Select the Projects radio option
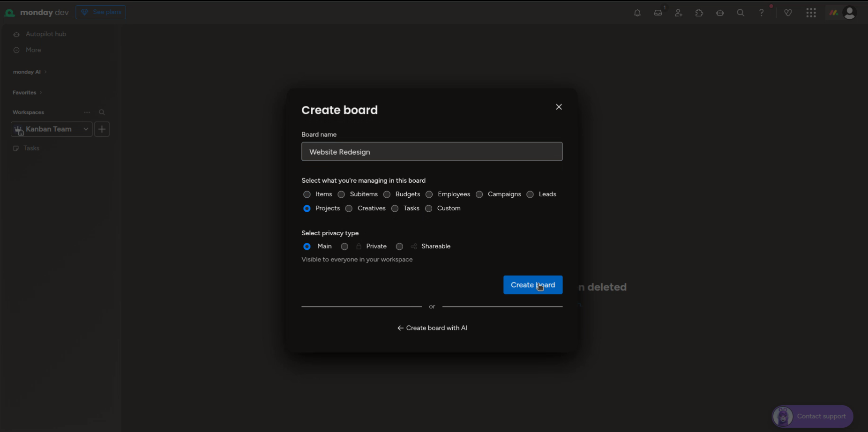Viewport: 868px width, 432px height. (x=307, y=209)
